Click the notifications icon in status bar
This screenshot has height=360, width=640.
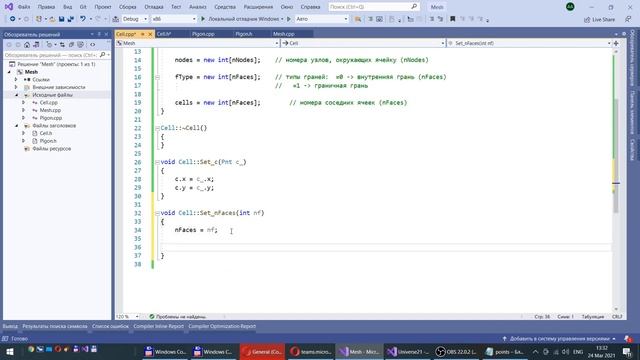(628, 339)
